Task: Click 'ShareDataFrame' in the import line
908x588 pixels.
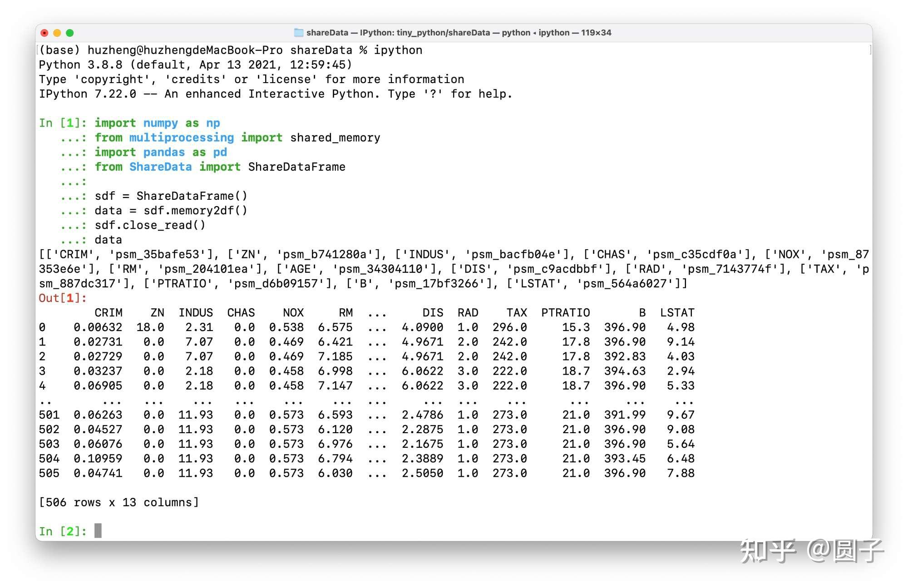Action: click(x=296, y=167)
